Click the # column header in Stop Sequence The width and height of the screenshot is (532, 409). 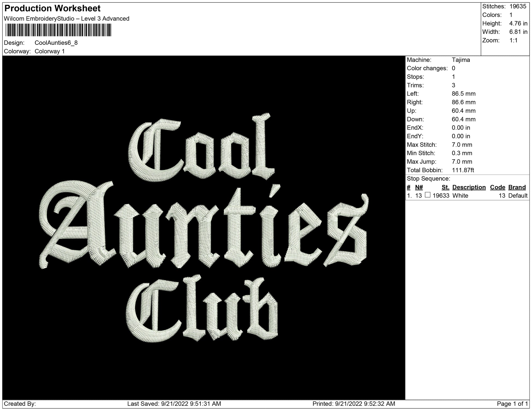click(408, 187)
